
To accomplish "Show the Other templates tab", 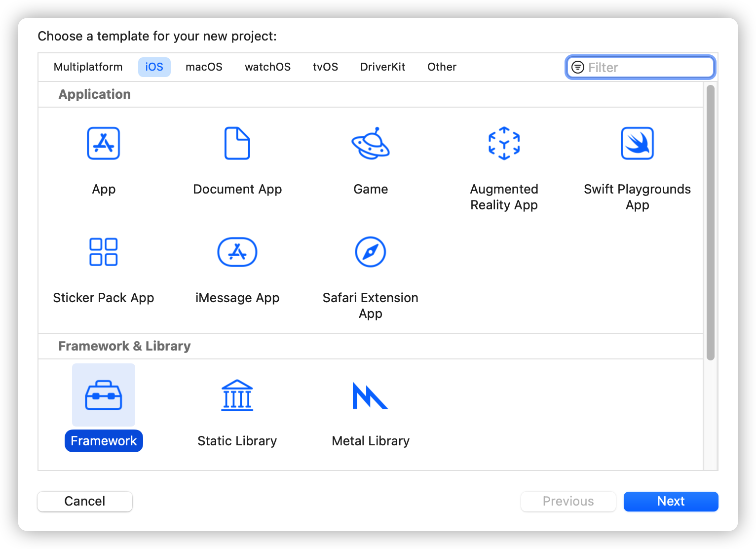I will [442, 67].
